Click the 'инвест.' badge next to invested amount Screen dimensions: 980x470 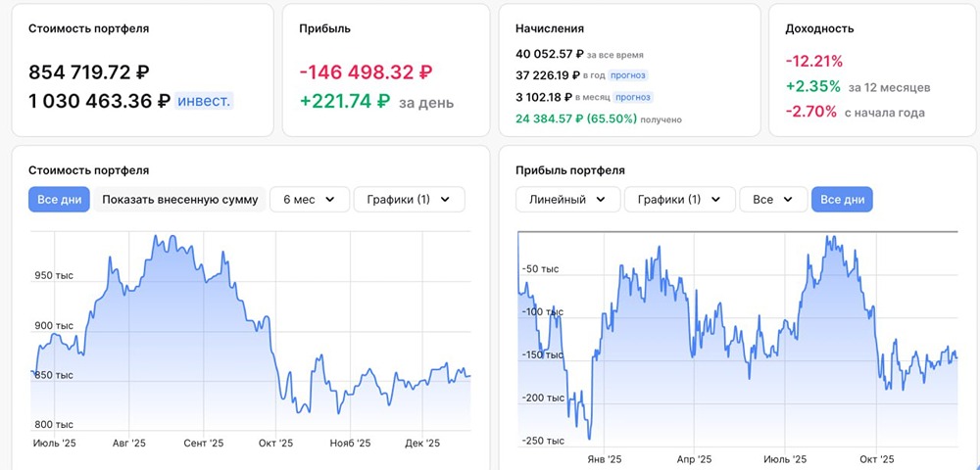204,101
